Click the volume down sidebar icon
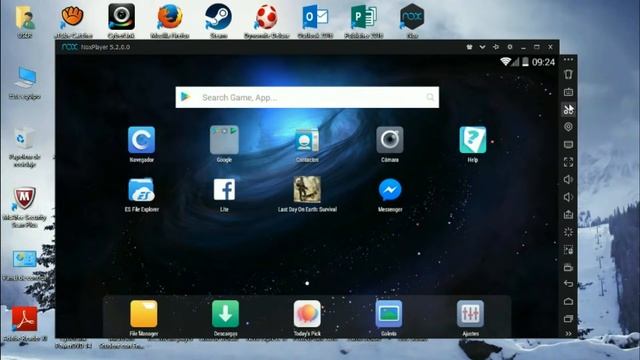Viewport: 640px width, 360px height. [568, 197]
